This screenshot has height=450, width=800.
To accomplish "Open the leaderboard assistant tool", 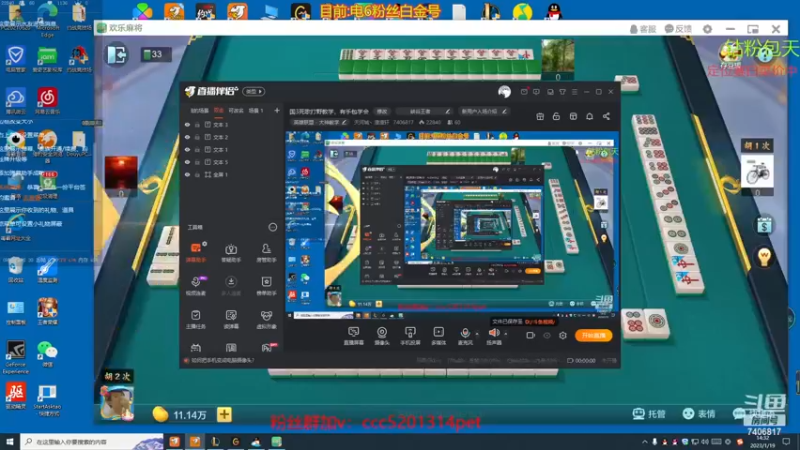I will [x=266, y=286].
